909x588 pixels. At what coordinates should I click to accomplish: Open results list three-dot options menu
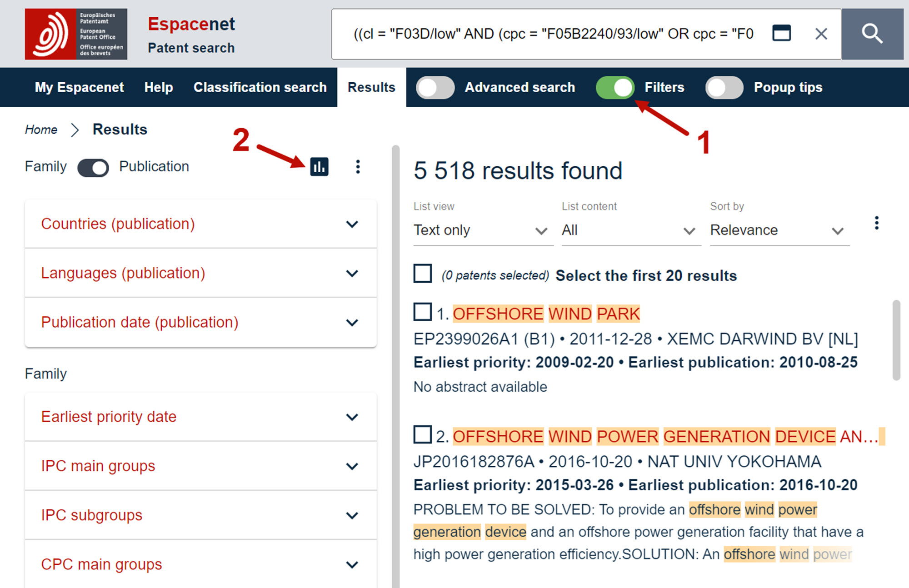(x=876, y=223)
